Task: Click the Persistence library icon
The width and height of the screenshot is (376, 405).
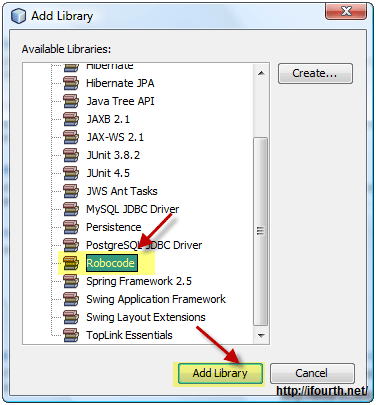Action: click(x=71, y=227)
